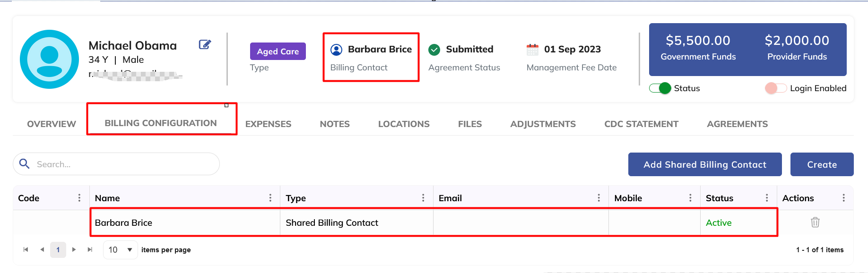Expand the items per page dropdown
The width and height of the screenshot is (868, 273).
(121, 249)
